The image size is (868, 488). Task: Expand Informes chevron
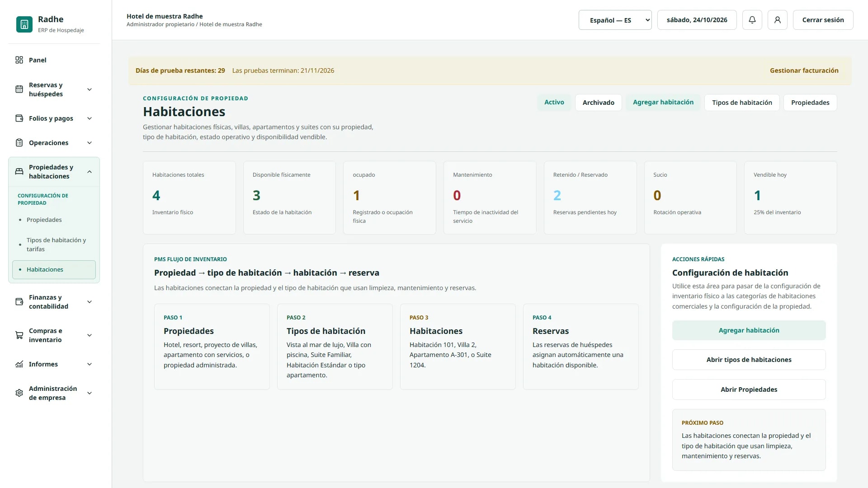pyautogui.click(x=90, y=364)
